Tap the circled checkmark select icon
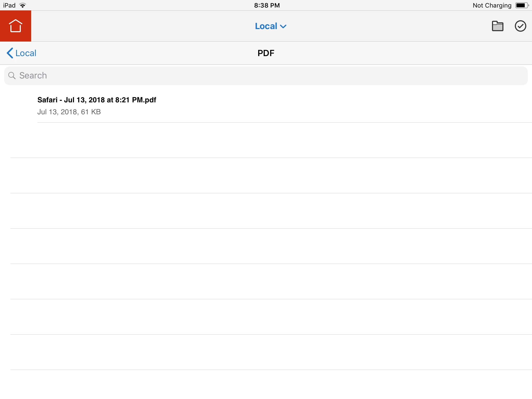 pyautogui.click(x=520, y=26)
